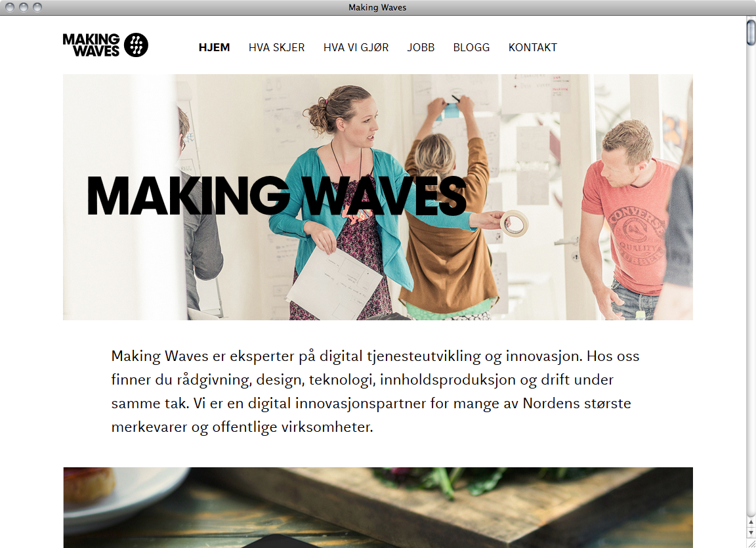Click the food photo banner below the text
Viewport: 756px width, 548px height.
tap(378, 507)
